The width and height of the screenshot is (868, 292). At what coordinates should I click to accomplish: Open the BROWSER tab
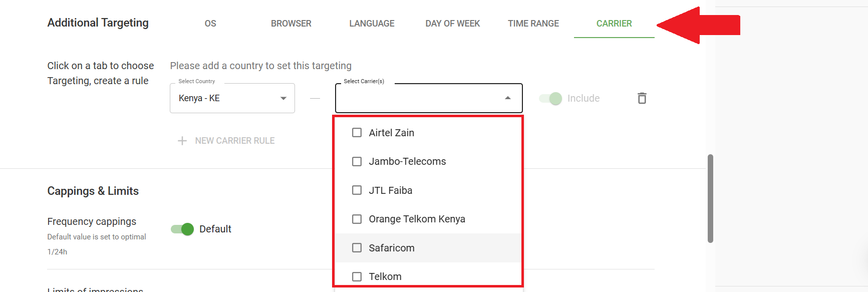coord(291,23)
